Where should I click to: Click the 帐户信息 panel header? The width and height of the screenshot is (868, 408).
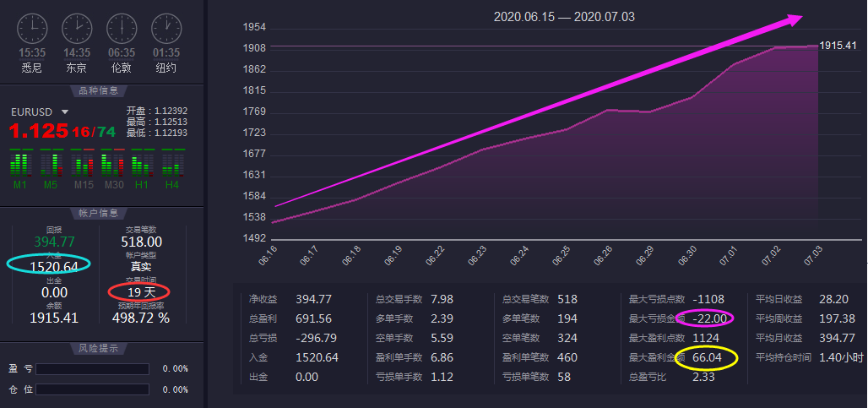(x=99, y=213)
